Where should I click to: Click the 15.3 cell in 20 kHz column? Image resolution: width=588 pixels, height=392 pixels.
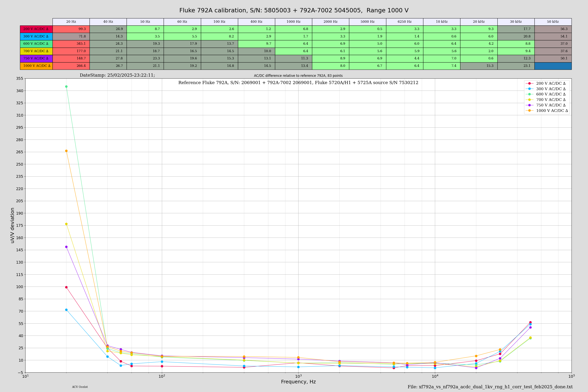[x=479, y=66]
